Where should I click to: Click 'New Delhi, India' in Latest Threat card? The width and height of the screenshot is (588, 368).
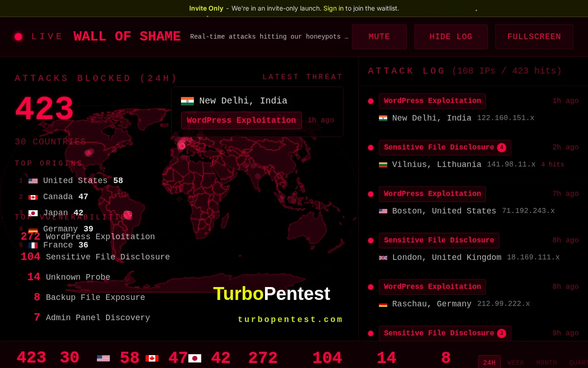point(243,101)
